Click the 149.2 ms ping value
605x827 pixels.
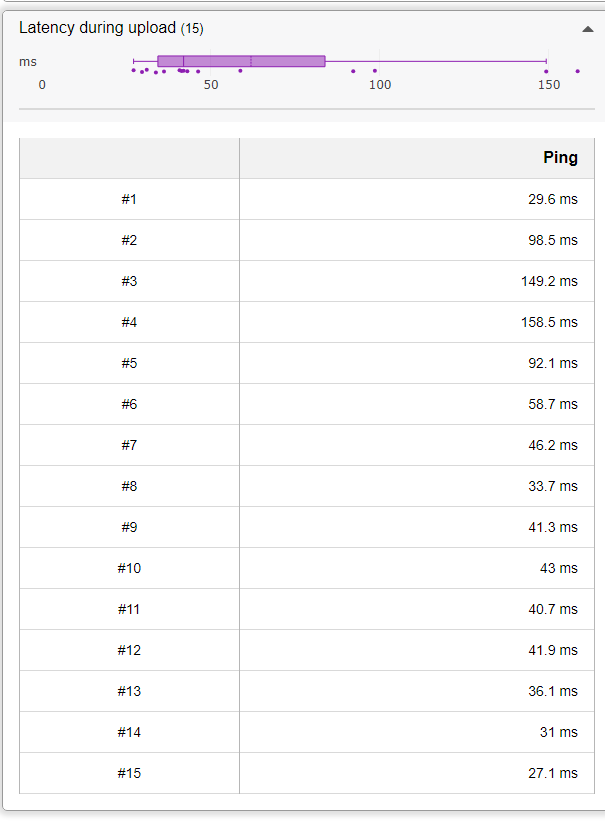click(549, 281)
